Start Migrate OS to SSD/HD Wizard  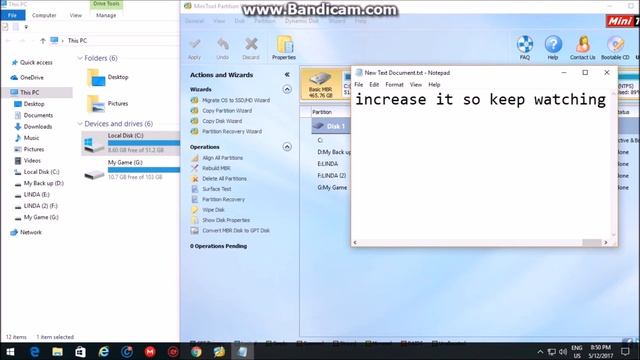tap(230, 100)
